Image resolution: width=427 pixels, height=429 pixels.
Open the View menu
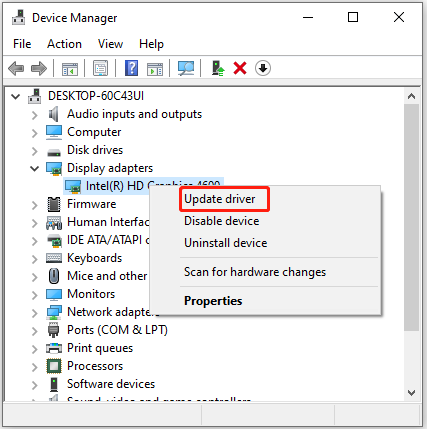(110, 44)
